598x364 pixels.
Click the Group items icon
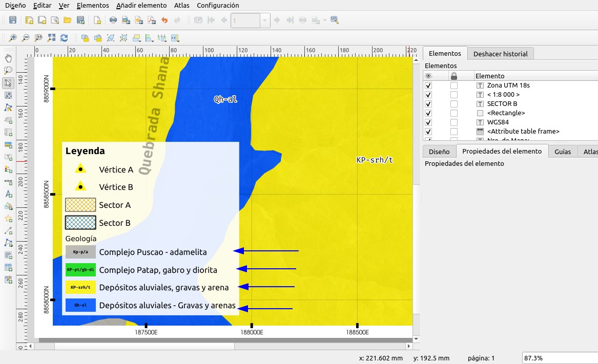[x=111, y=38]
